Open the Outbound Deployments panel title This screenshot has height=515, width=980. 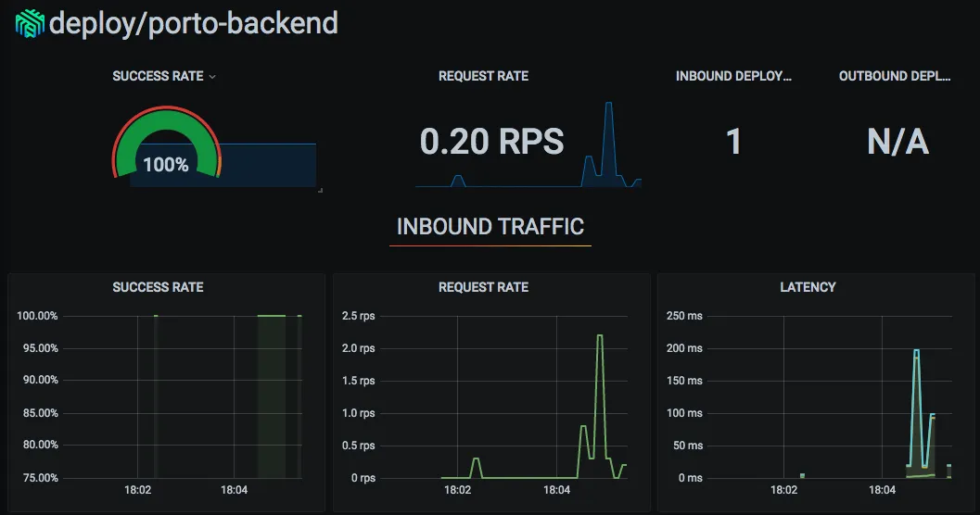click(895, 76)
